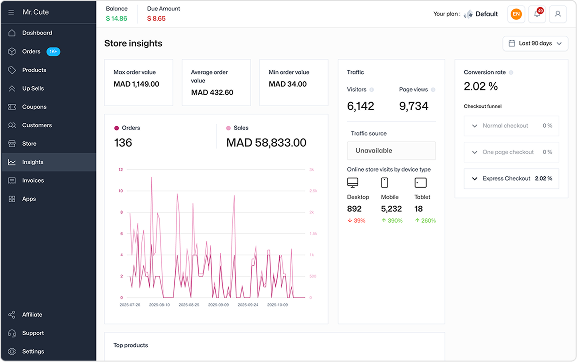Open the Store menu item

[48, 143]
